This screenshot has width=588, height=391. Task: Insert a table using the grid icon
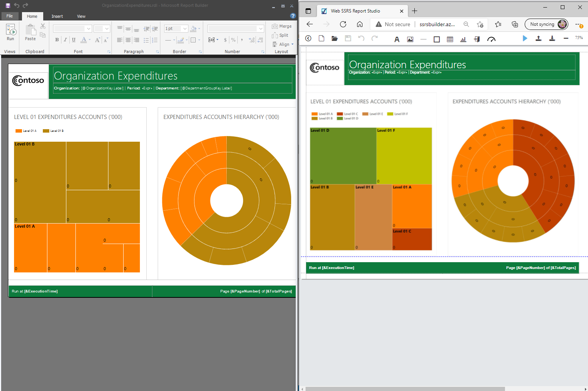(450, 39)
